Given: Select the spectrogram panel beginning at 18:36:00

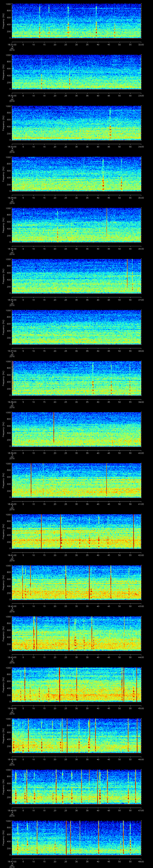Looking at the screenshot, I should click(77, 276).
